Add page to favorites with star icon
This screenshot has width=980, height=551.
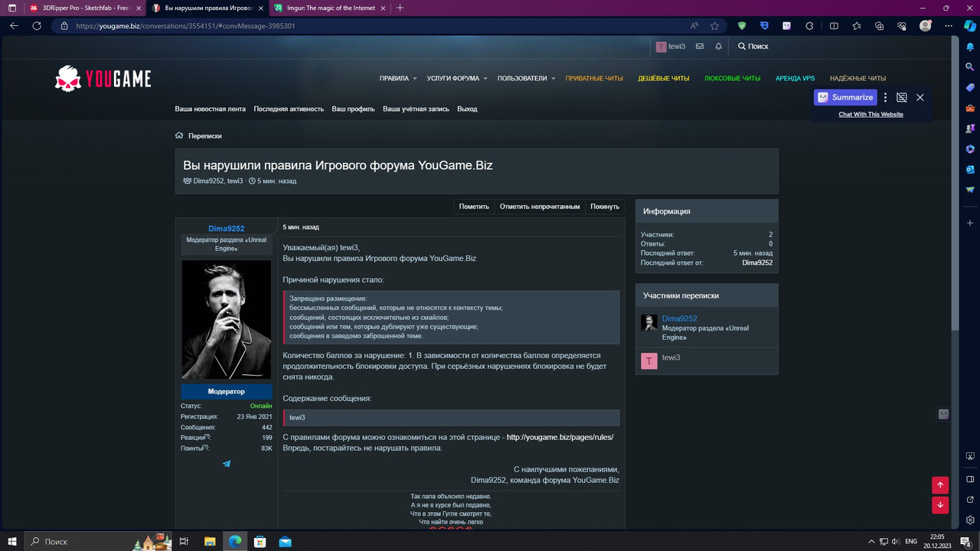point(714,25)
